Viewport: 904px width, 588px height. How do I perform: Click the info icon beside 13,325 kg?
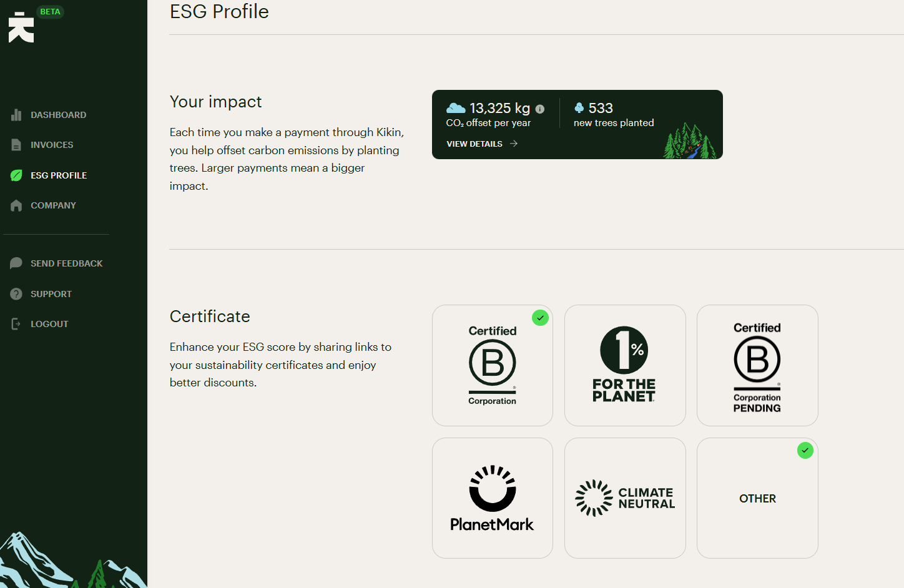tap(540, 109)
